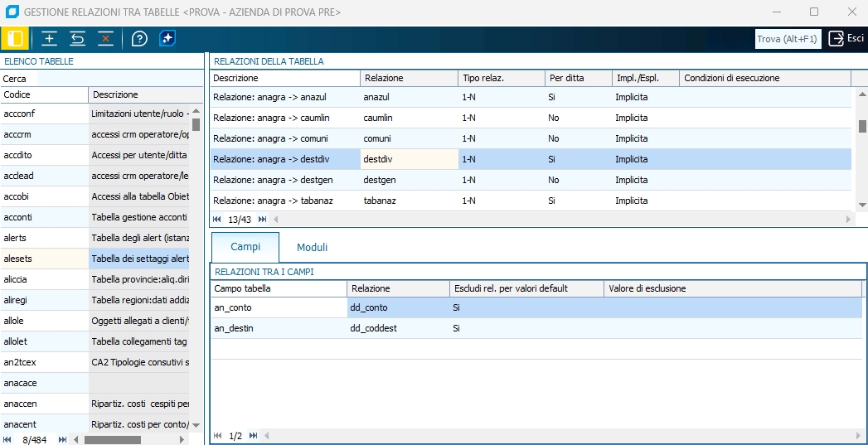Click the undo/restore toolbar icon
868x445 pixels.
click(77, 39)
